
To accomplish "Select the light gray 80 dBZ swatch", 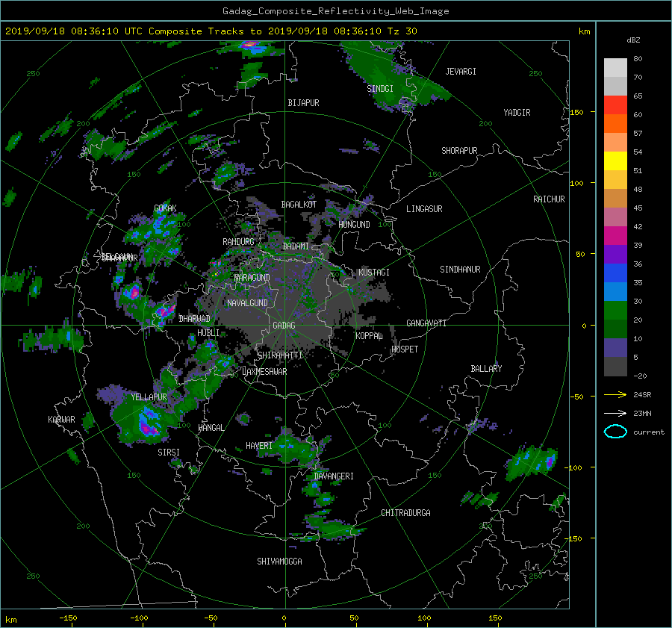I will click(615, 68).
